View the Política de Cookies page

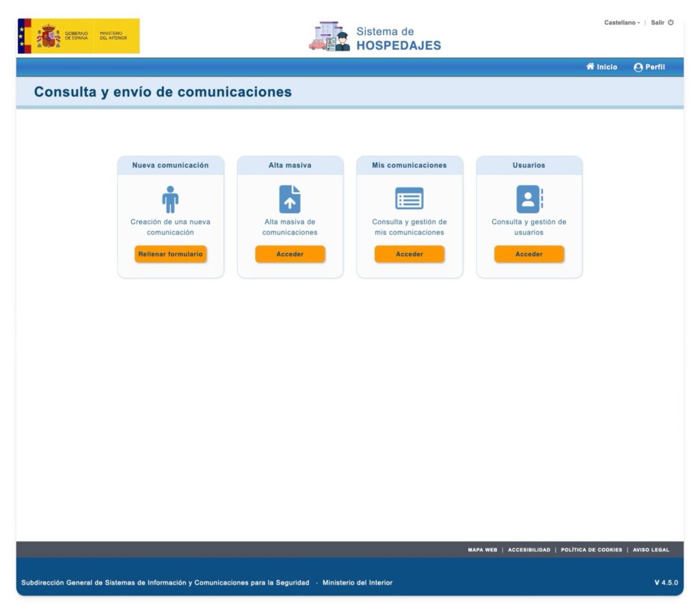(x=592, y=550)
